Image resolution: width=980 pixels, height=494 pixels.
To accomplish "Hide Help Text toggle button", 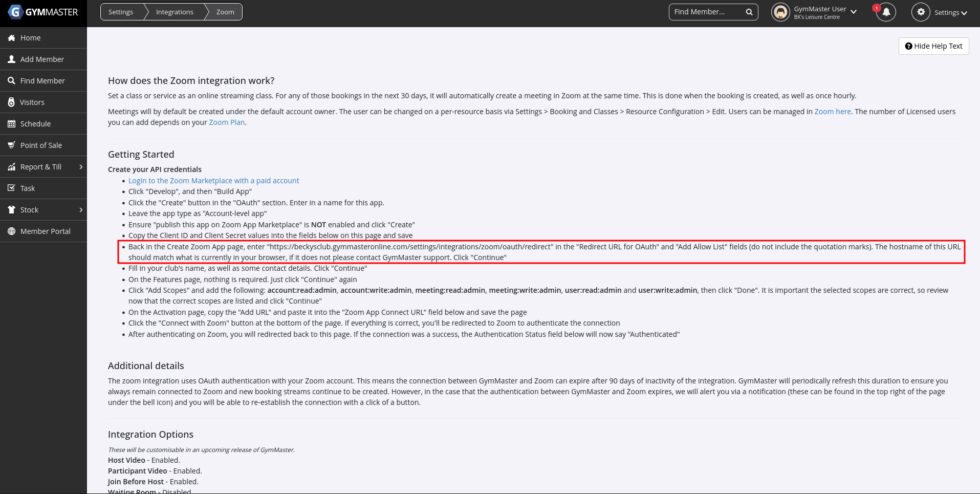I will [x=933, y=46].
